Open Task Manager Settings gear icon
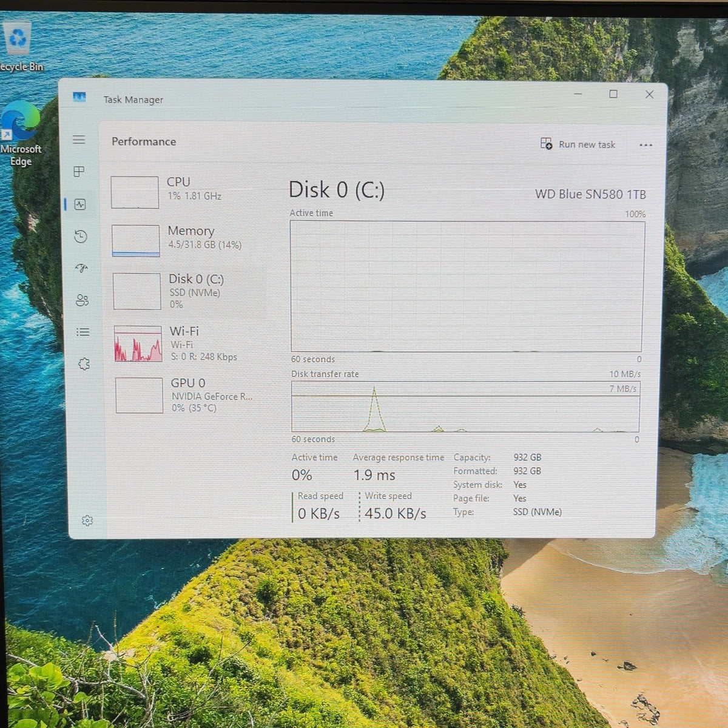Screen dimensions: 728x728 87,521
